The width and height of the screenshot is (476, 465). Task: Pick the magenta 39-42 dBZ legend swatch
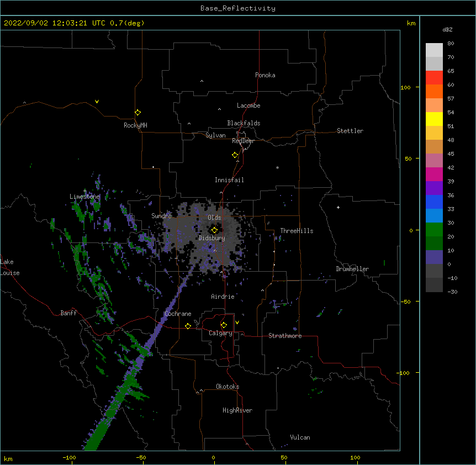tap(434, 174)
